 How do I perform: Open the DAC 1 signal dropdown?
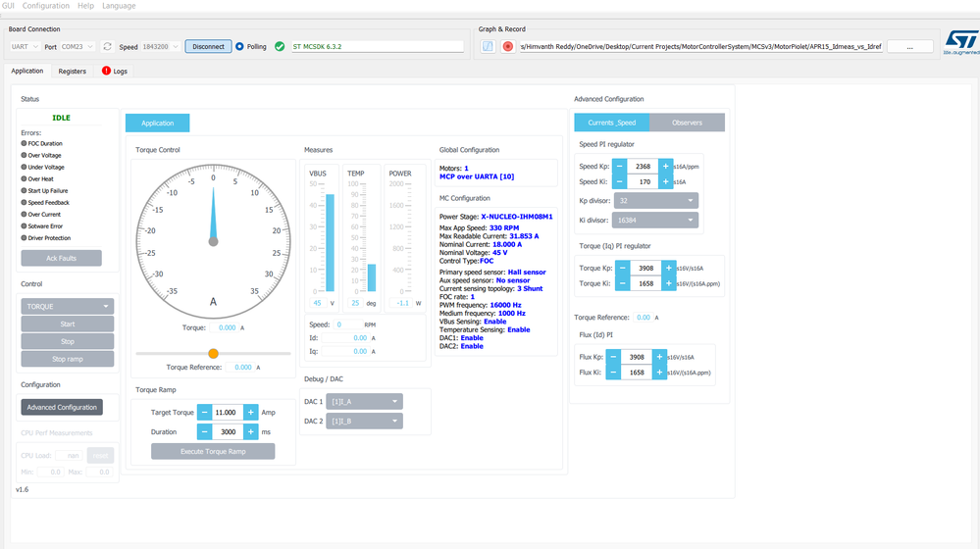pos(364,402)
